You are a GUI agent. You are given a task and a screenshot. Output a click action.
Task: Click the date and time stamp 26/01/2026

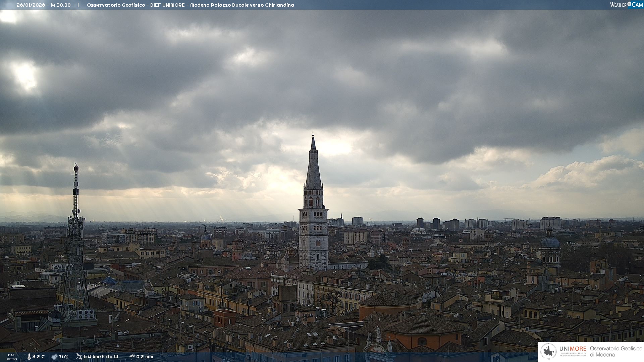point(44,5)
